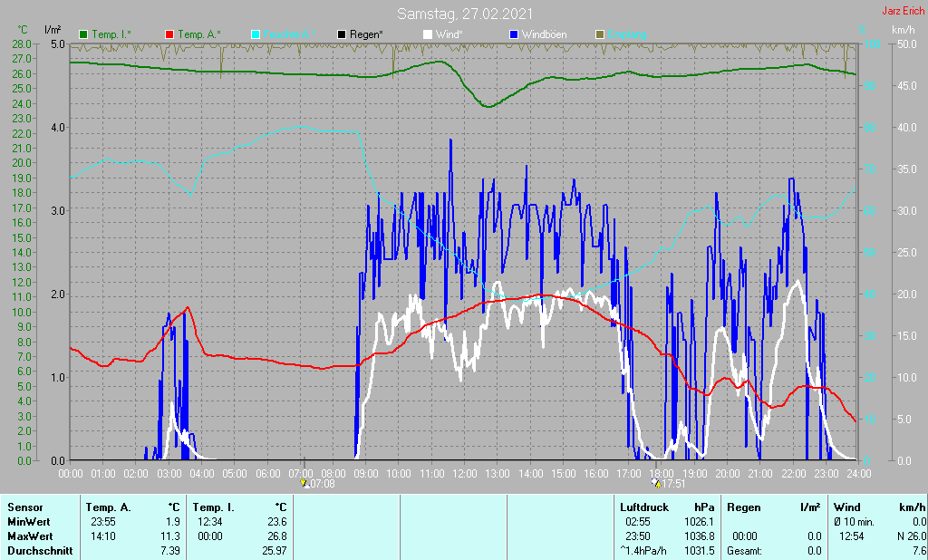Click the title 'Samstag, 27.02.2021'
This screenshot has width=928, height=560.
click(x=465, y=14)
